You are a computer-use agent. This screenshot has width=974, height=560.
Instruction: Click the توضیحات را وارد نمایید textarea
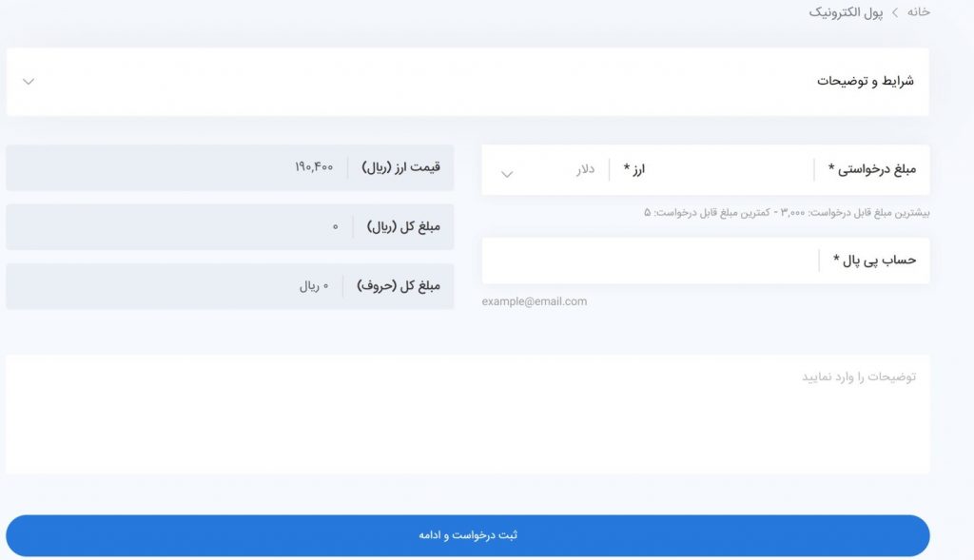coord(468,415)
